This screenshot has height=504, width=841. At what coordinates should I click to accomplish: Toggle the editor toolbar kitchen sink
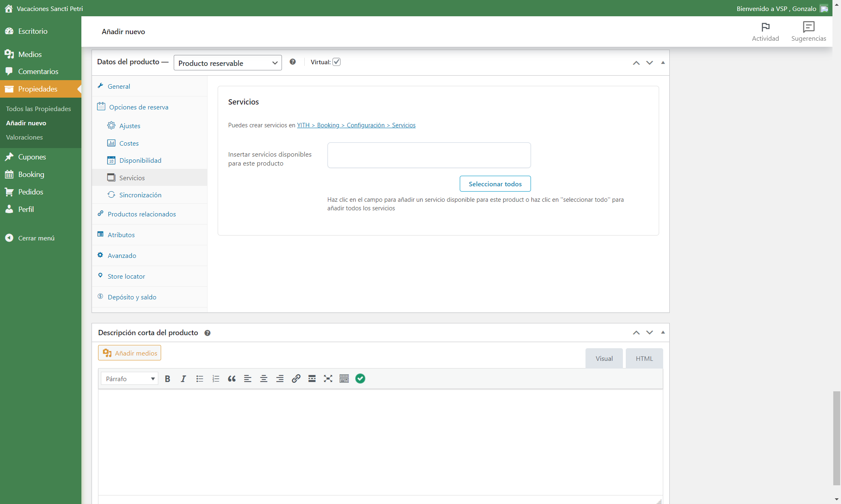[x=344, y=379]
